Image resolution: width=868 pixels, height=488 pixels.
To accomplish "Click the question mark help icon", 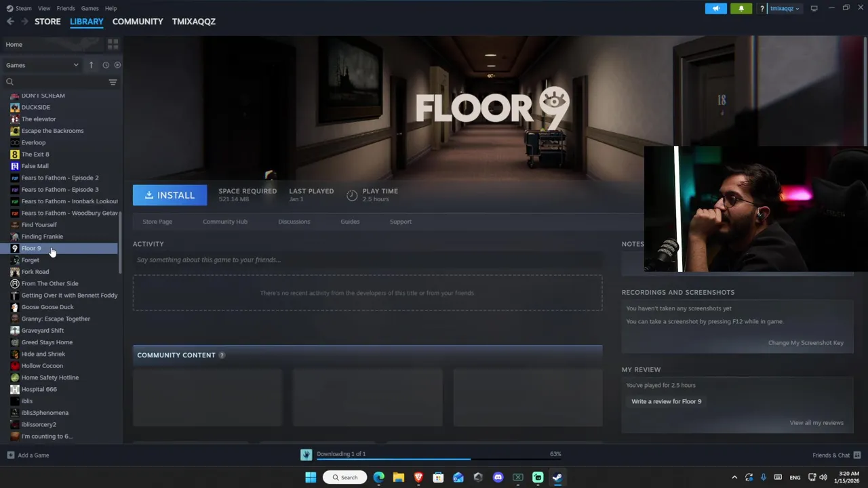I will click(762, 9).
